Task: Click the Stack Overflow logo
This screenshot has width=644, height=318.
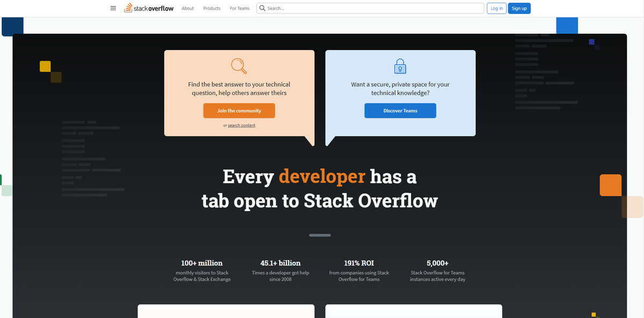Action: tap(149, 8)
